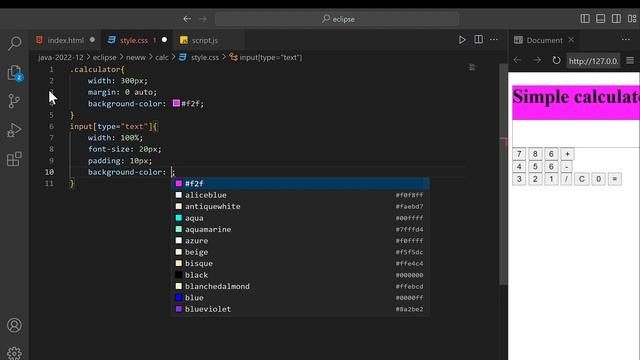The width and height of the screenshot is (640, 360).
Task: Click the calculator 7 button in preview
Action: 519,154
